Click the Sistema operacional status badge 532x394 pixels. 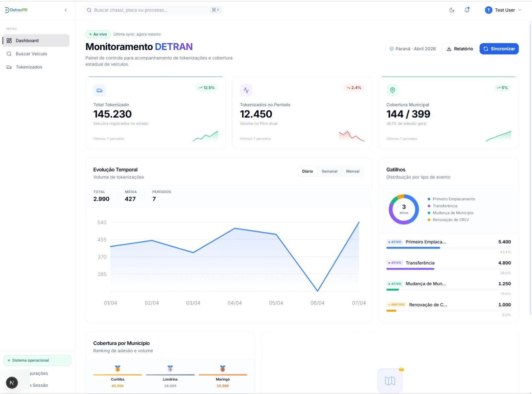pyautogui.click(x=37, y=360)
